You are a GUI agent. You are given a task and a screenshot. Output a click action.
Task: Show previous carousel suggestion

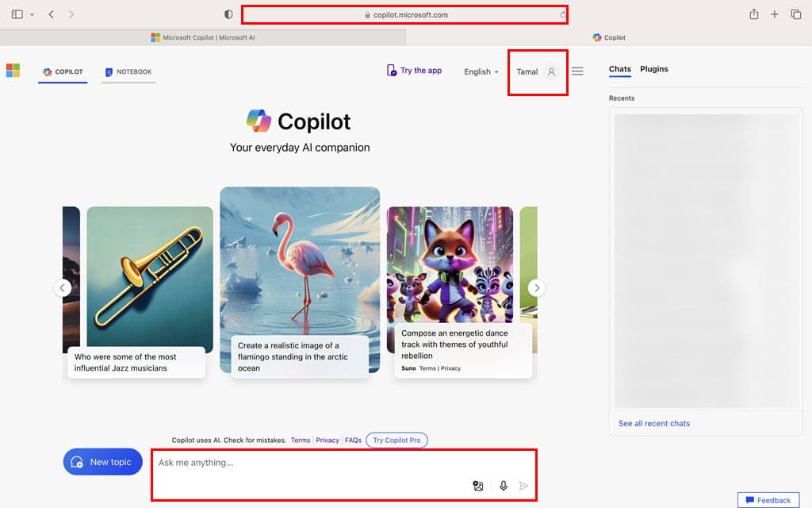tap(63, 287)
